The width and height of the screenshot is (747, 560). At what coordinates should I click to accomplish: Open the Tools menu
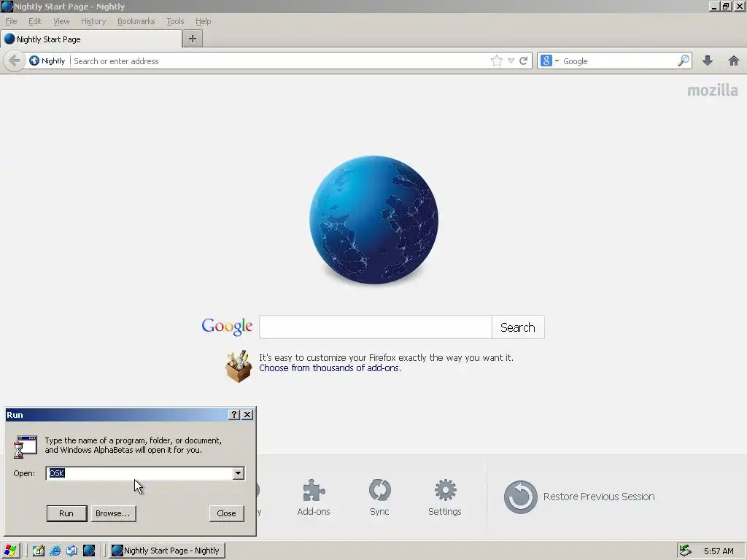[175, 21]
